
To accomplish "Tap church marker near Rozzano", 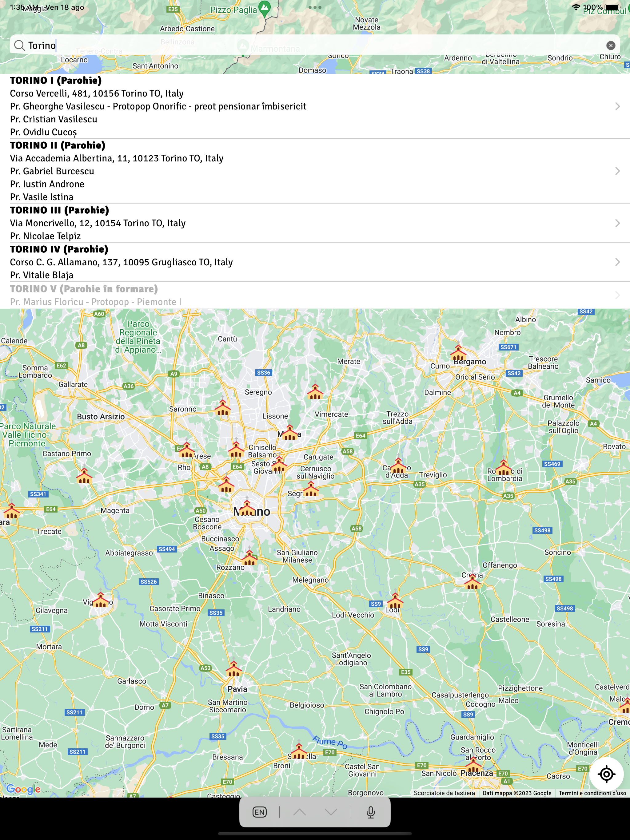I will click(x=249, y=557).
